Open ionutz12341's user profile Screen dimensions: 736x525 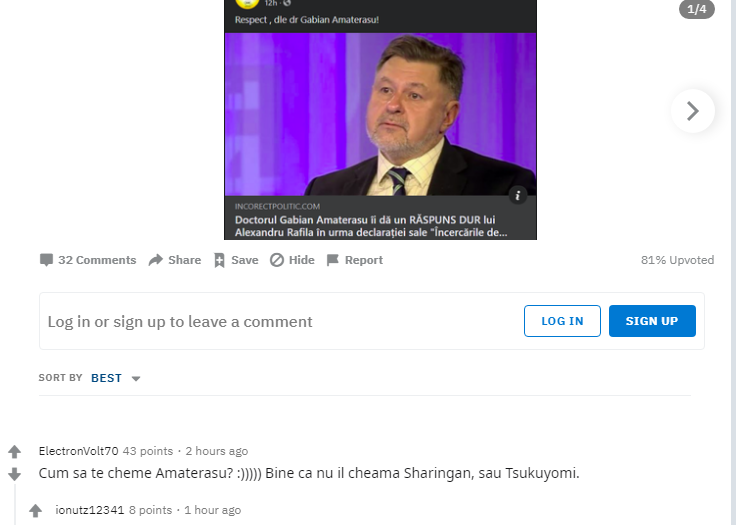tap(90, 510)
